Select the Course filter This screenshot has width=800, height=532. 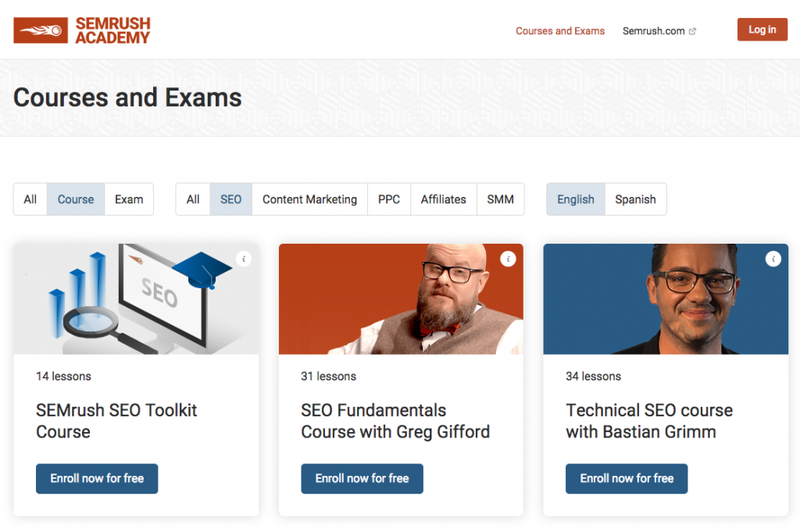click(x=75, y=199)
